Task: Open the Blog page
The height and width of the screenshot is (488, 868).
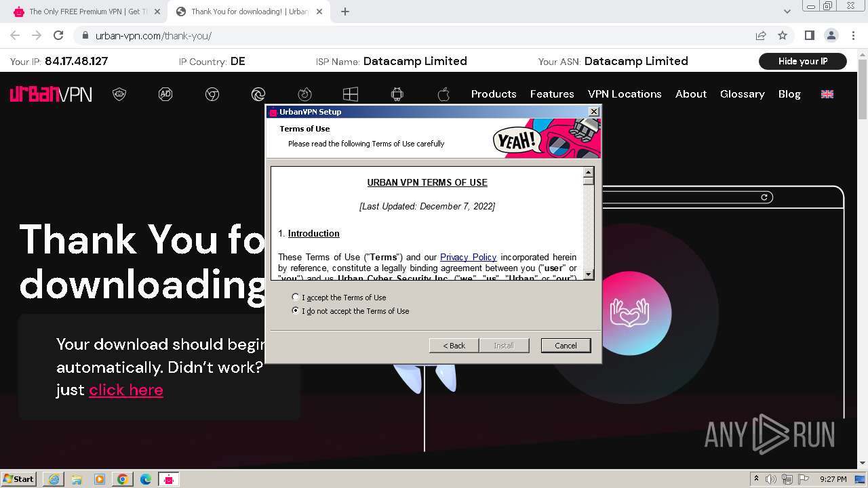Action: 789,94
